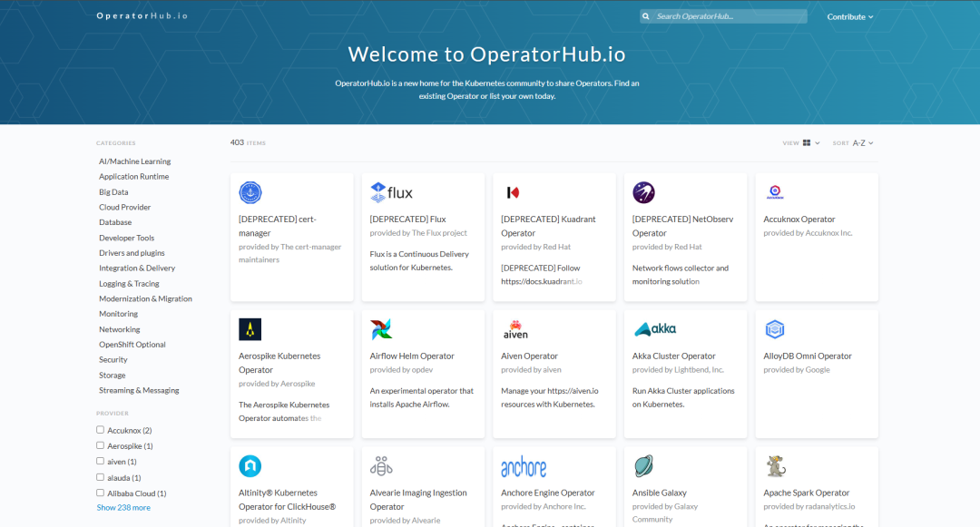Select Networking category

[120, 329]
